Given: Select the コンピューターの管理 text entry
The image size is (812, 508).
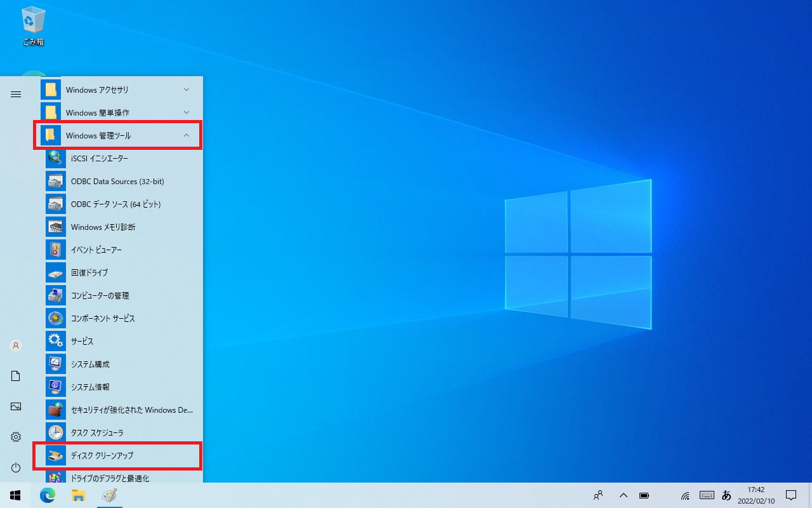Looking at the screenshot, I should [x=100, y=295].
